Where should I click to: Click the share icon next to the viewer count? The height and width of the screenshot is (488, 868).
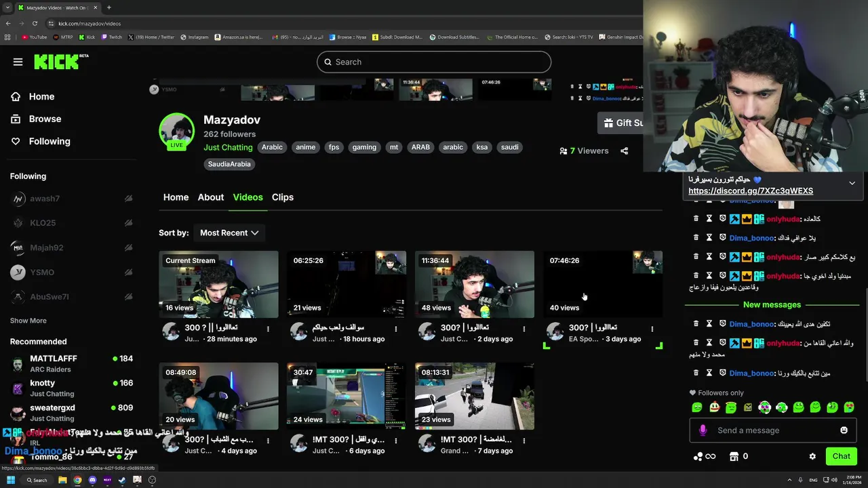(x=624, y=151)
